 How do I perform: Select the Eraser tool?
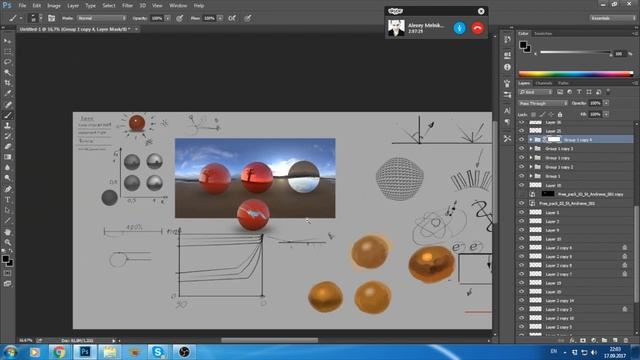click(x=7, y=147)
